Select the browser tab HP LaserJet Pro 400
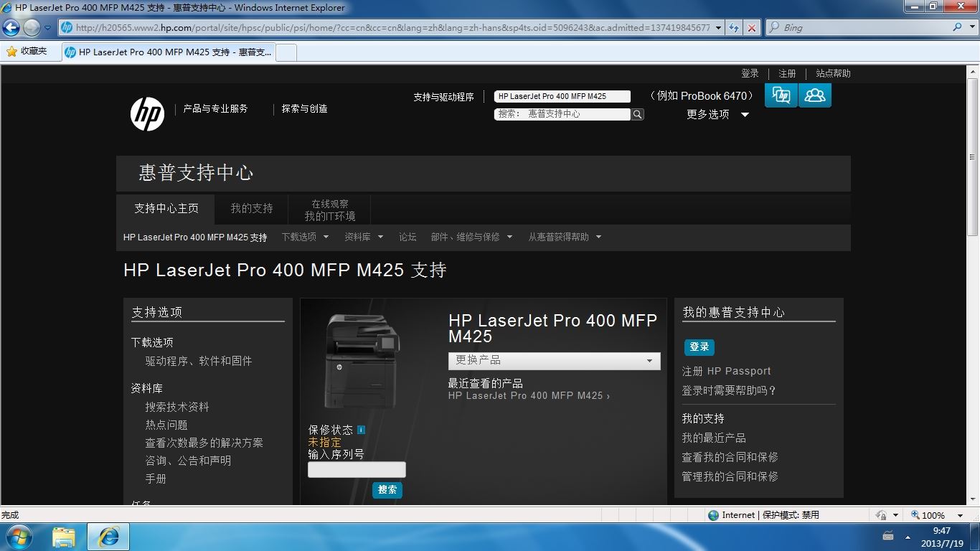980x551 pixels. (x=168, y=52)
